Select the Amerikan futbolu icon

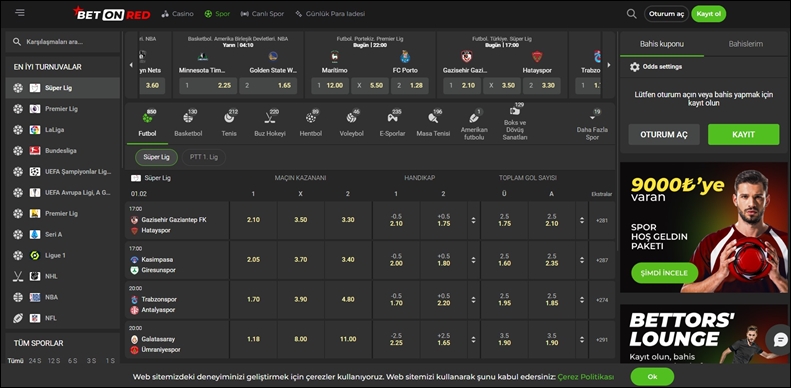(x=474, y=118)
